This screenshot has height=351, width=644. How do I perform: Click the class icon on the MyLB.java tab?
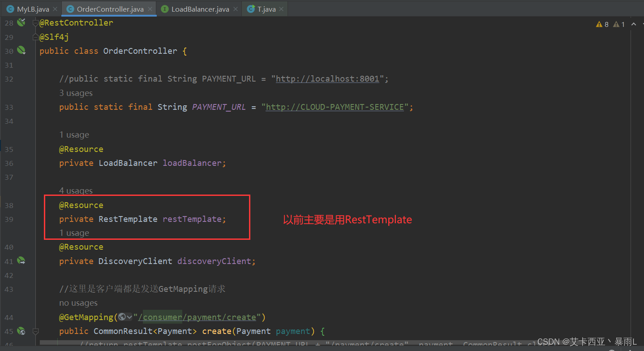tap(10, 9)
